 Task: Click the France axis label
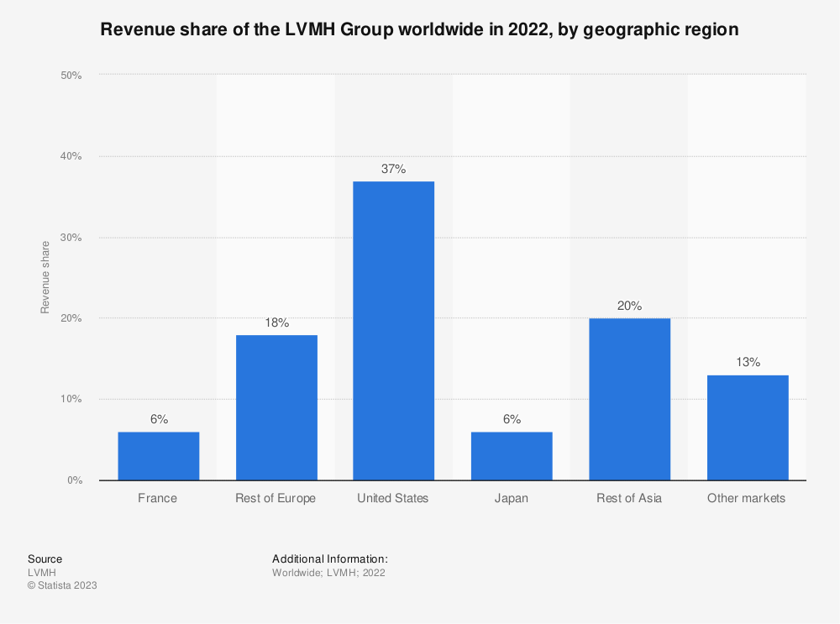coord(158,498)
